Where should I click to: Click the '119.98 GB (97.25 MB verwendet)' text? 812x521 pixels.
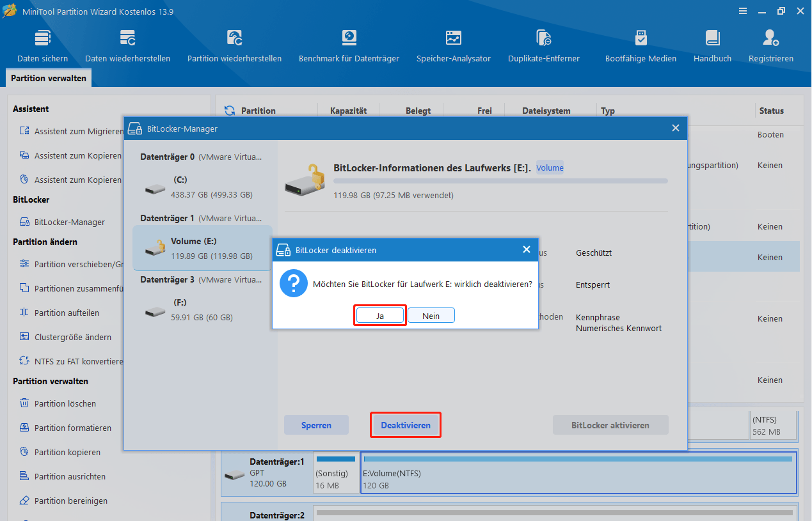pos(394,195)
